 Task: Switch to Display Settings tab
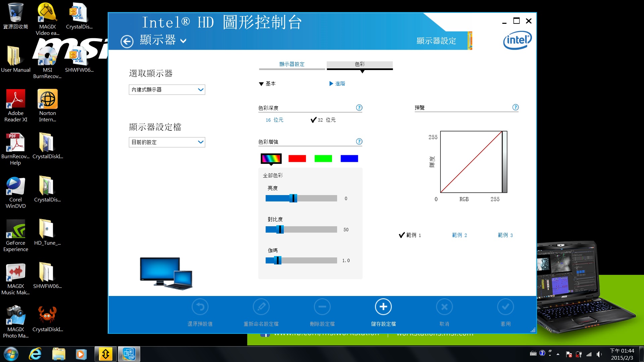click(x=292, y=64)
